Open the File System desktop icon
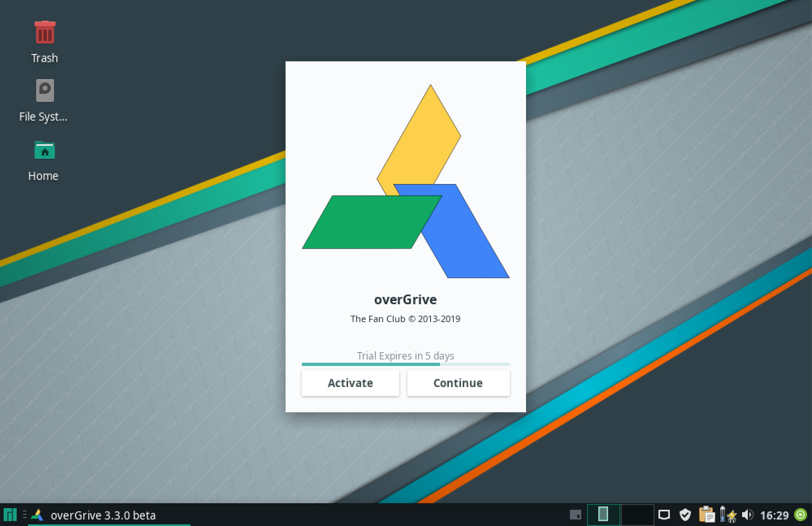Viewport: 812px width, 526px height. 43,100
